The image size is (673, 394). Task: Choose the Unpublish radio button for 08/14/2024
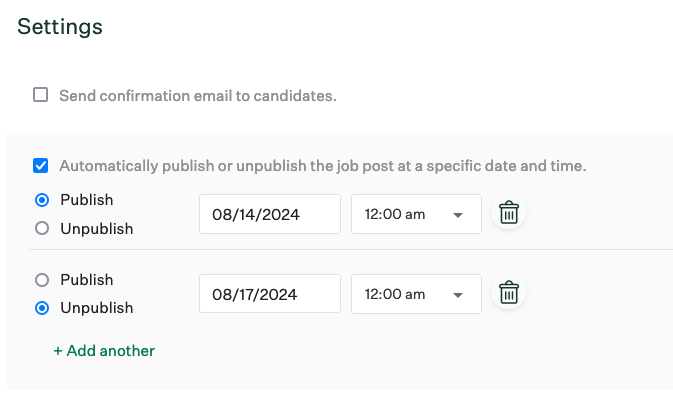pos(42,228)
